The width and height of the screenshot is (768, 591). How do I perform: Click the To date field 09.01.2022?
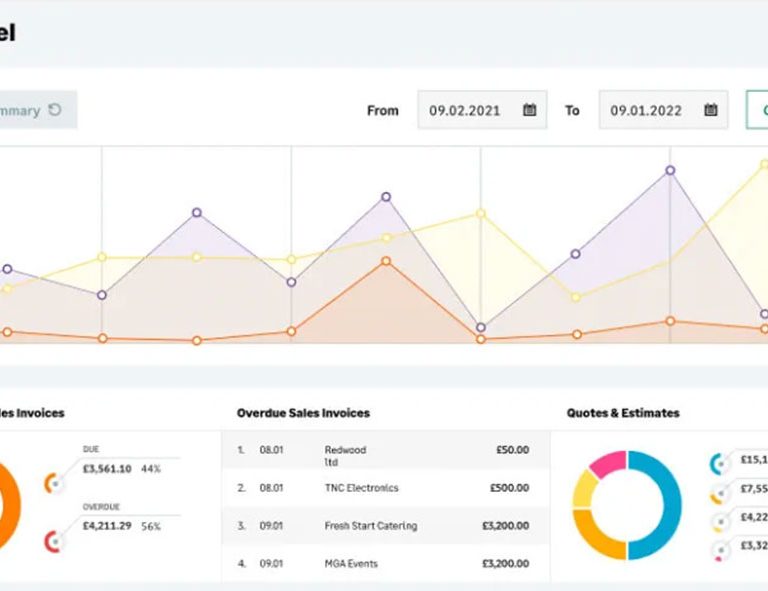pos(663,110)
